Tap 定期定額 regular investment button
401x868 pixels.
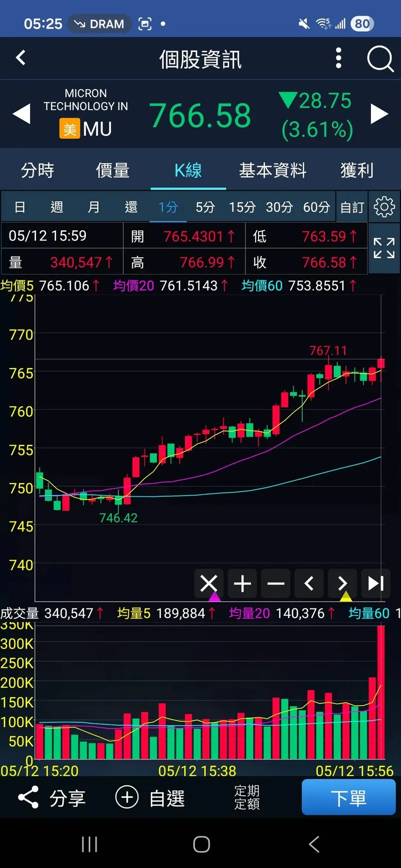tap(247, 797)
